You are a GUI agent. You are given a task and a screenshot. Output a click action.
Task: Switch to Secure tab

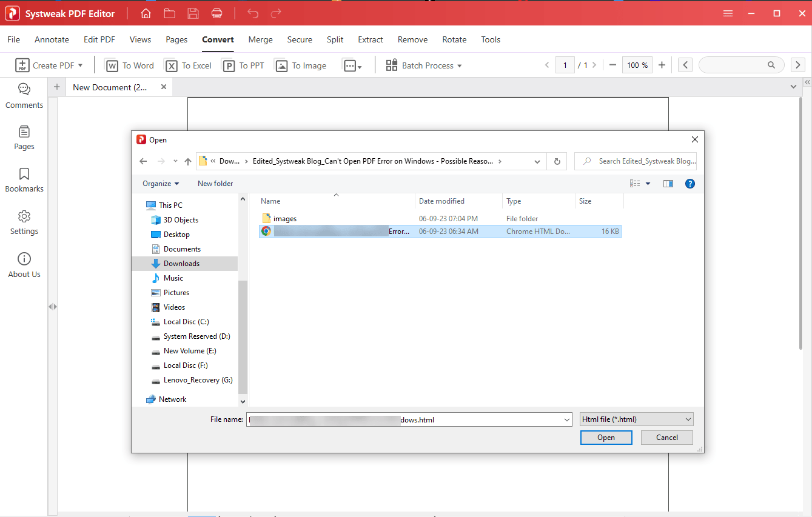pos(300,39)
